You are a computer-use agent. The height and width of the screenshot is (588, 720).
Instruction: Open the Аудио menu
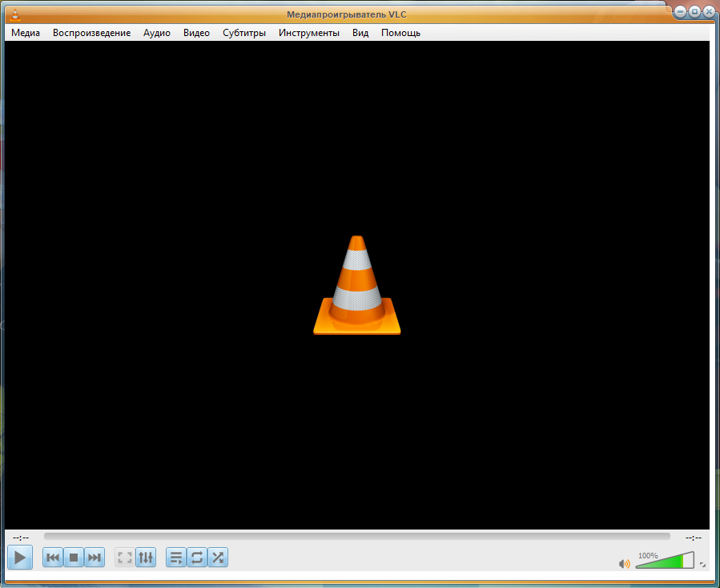click(x=157, y=33)
